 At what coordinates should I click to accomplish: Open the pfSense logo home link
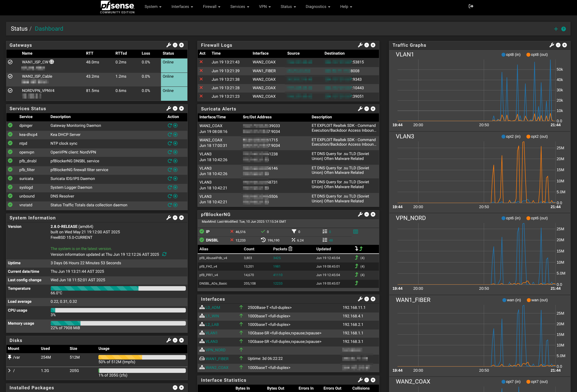click(x=117, y=7)
